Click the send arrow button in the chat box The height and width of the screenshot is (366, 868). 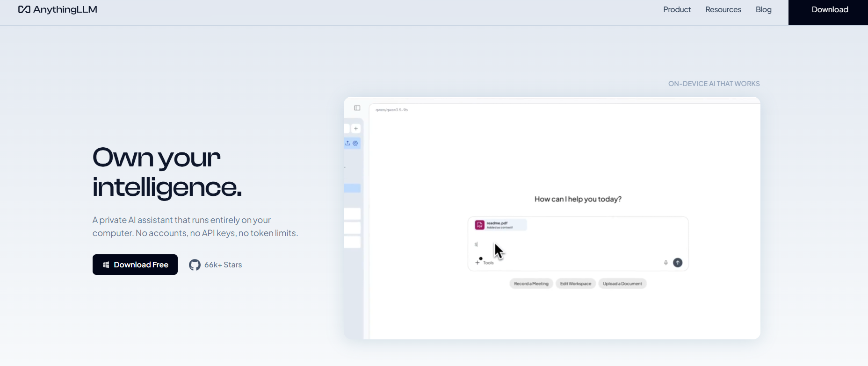tap(678, 263)
